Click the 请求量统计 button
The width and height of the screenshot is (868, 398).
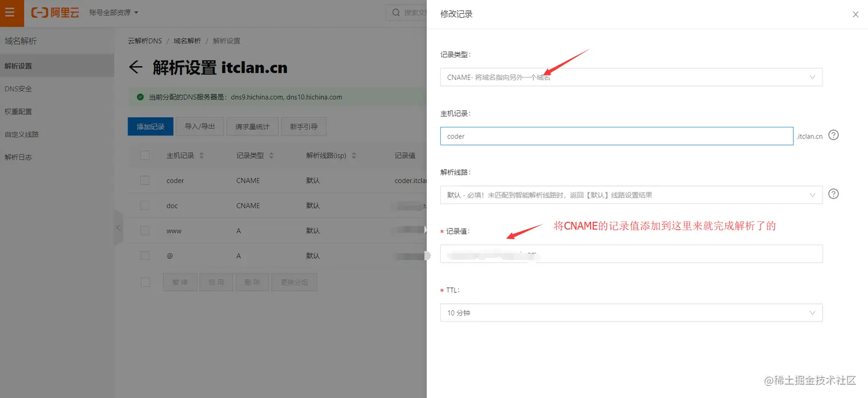point(253,126)
